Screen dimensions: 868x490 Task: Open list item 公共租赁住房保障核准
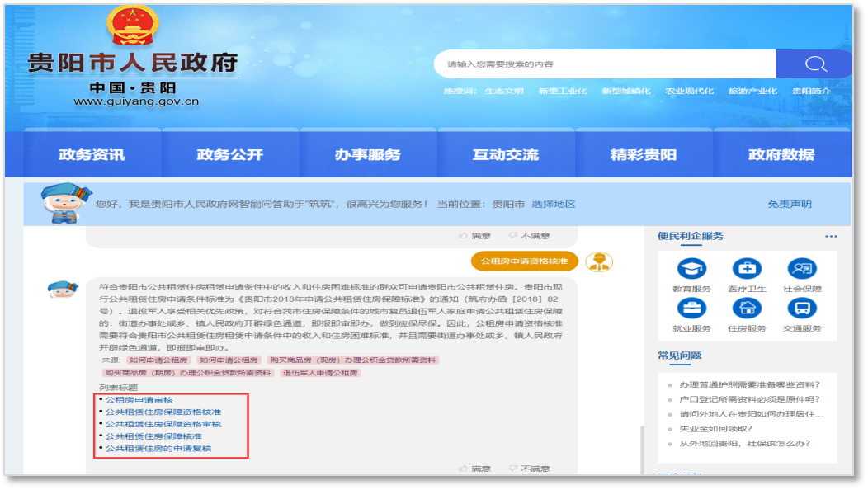point(153,436)
